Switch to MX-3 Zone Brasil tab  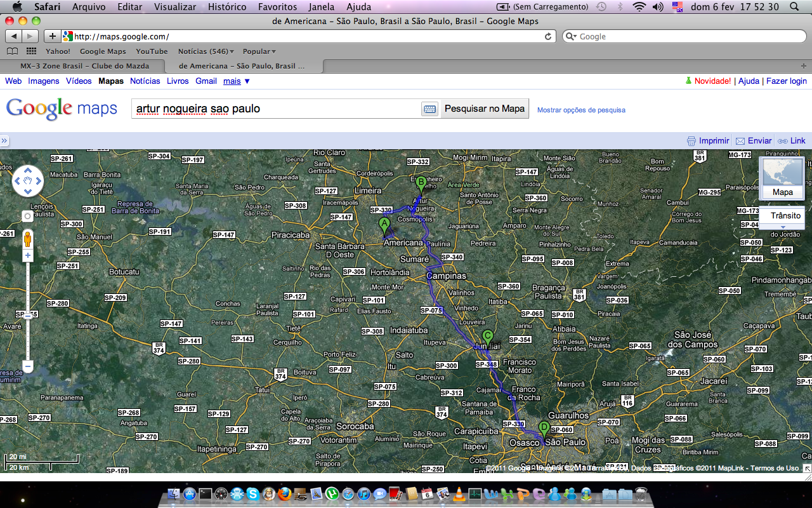(84, 66)
